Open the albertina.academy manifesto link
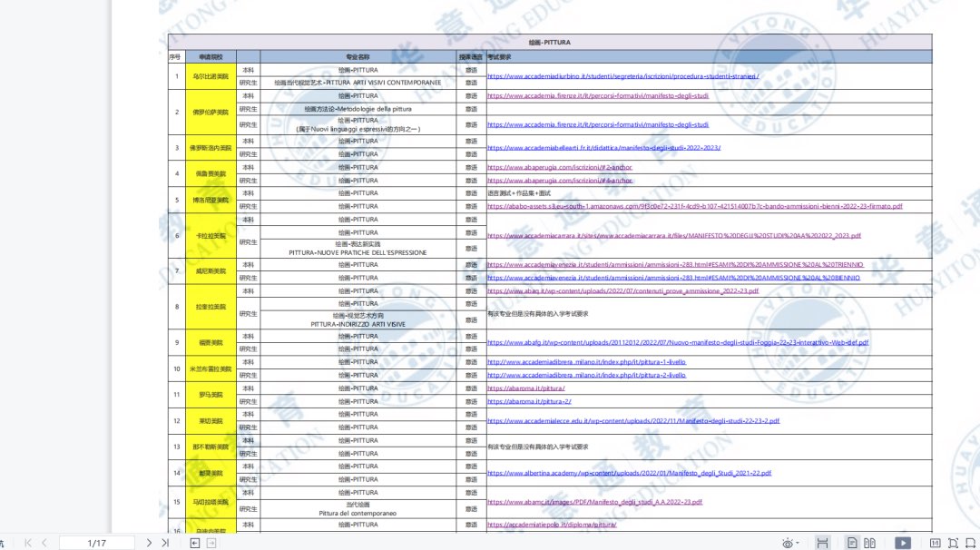This screenshot has width=980, height=550. [629, 473]
